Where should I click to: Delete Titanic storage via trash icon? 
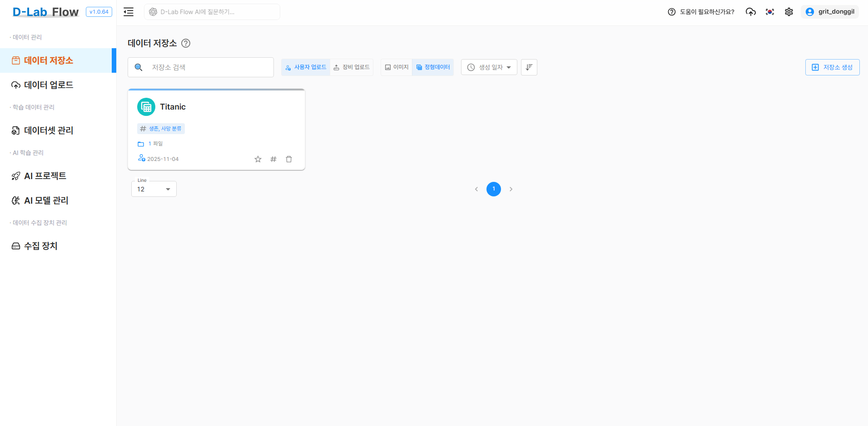[x=289, y=159]
